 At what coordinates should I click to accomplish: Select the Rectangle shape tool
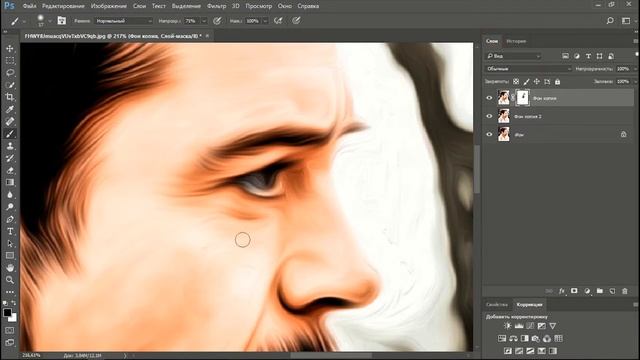tap(10, 256)
